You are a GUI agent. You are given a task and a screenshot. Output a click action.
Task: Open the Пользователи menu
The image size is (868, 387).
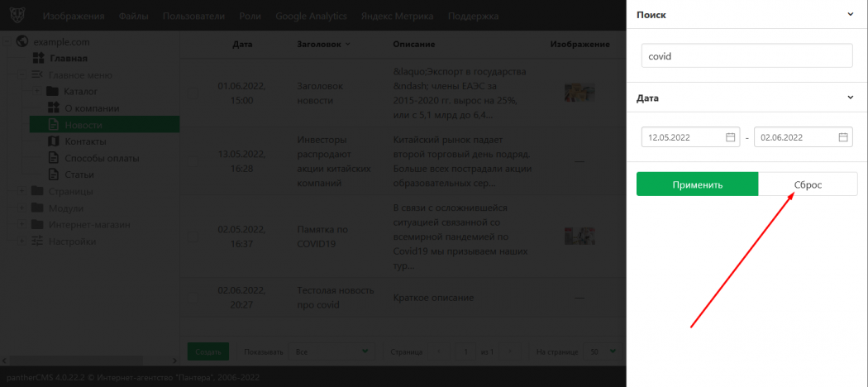tap(193, 16)
